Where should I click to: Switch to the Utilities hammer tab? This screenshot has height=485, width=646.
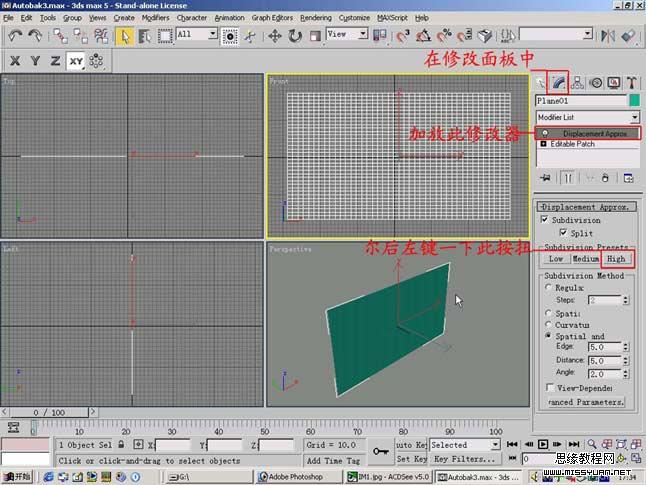click(632, 83)
